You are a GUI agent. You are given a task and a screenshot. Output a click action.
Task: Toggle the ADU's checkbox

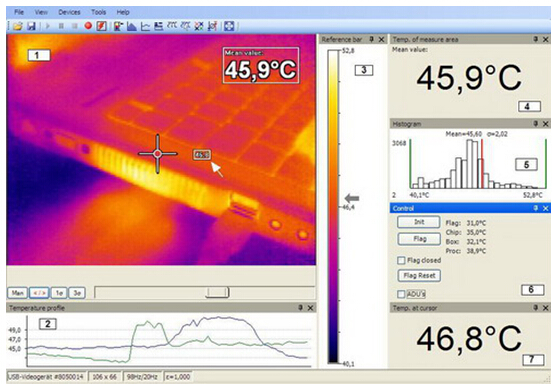click(401, 294)
